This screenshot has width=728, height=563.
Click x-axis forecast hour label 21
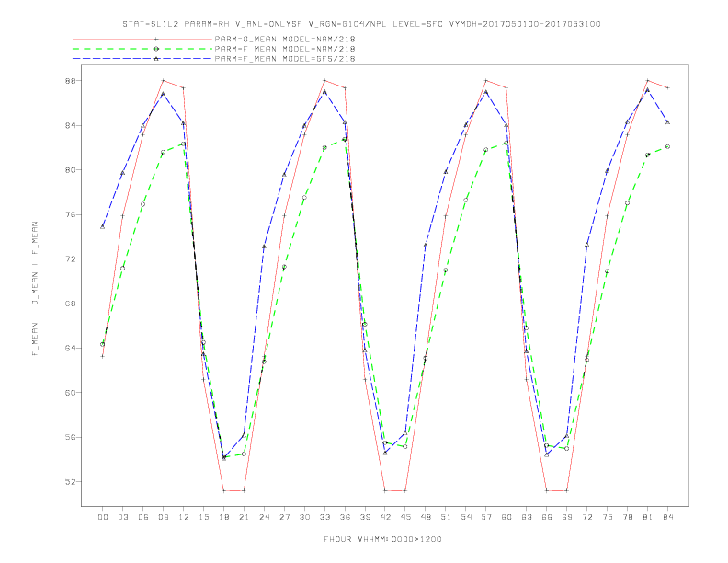245,517
